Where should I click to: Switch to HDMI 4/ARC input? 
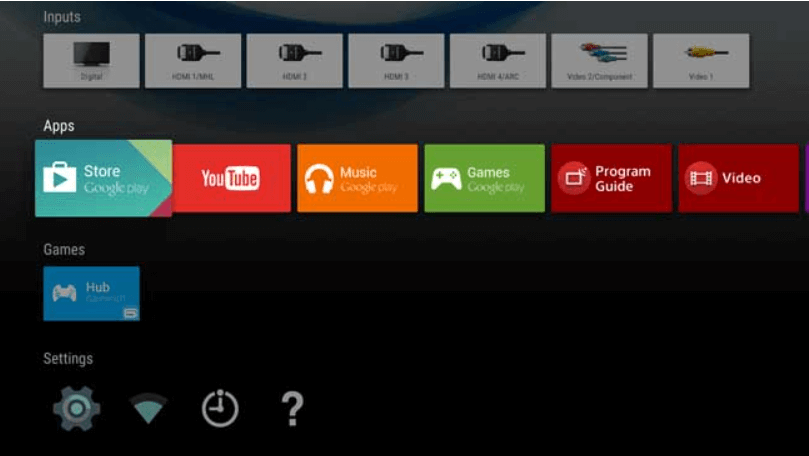point(498,61)
